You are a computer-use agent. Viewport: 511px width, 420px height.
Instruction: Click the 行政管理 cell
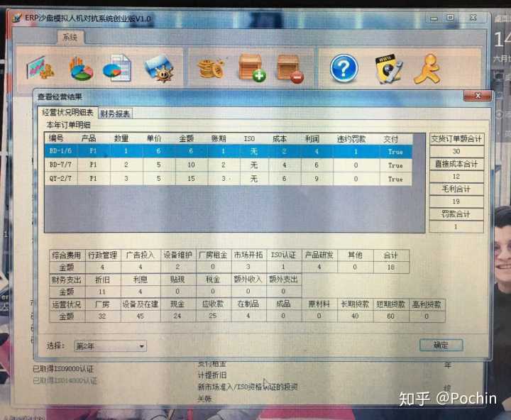point(103,255)
